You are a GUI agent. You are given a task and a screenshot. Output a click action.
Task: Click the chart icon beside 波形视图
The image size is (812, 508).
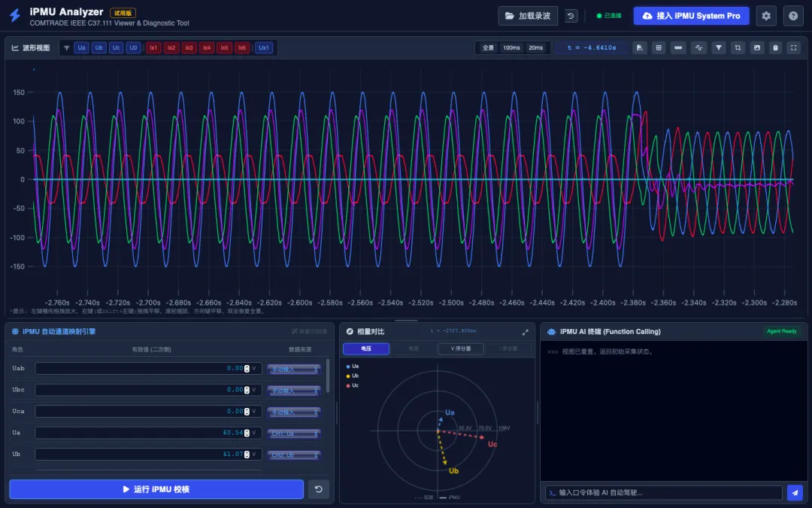click(15, 47)
